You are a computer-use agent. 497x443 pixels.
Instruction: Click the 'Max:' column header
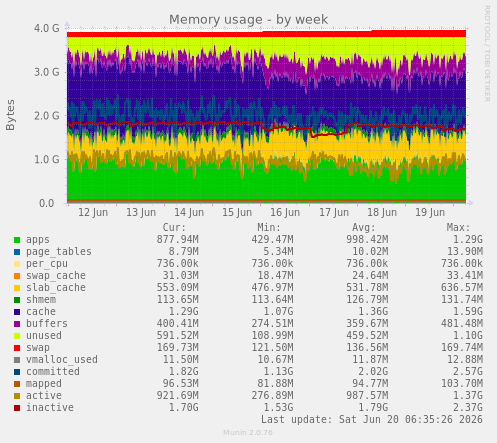click(458, 228)
